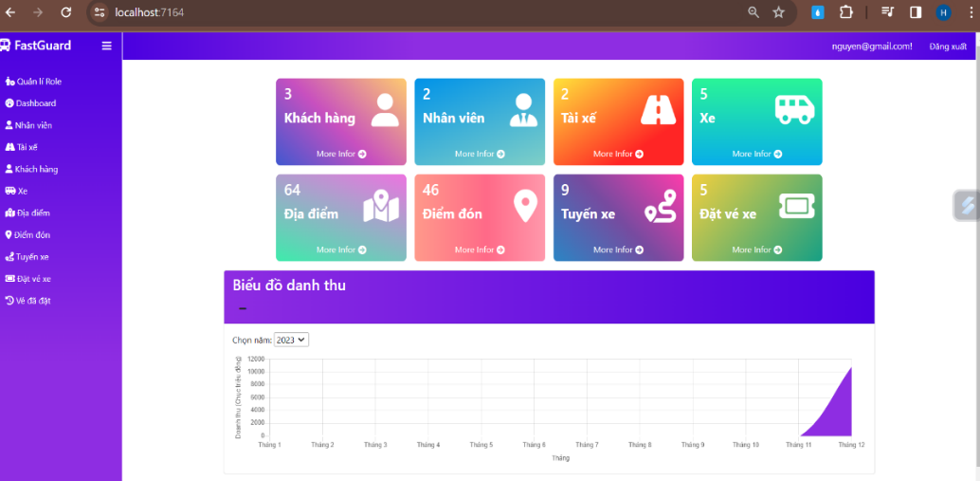Screen dimensions: 980x481
Task: Click More Infor on Xe card
Action: point(757,154)
